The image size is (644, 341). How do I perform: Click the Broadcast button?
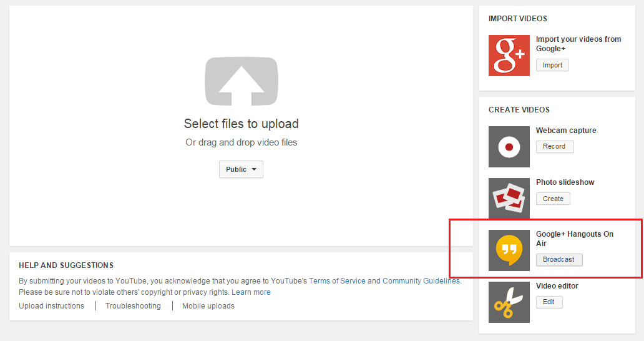tap(559, 259)
